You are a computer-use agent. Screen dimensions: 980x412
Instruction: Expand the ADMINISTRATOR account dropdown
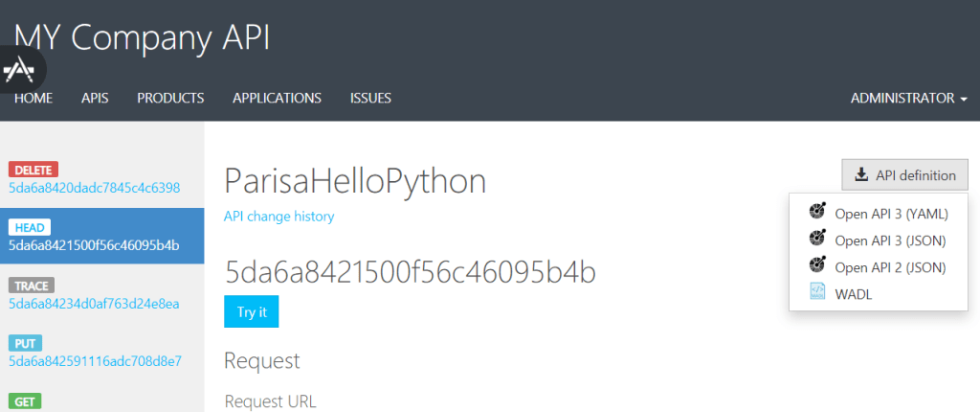click(x=908, y=98)
